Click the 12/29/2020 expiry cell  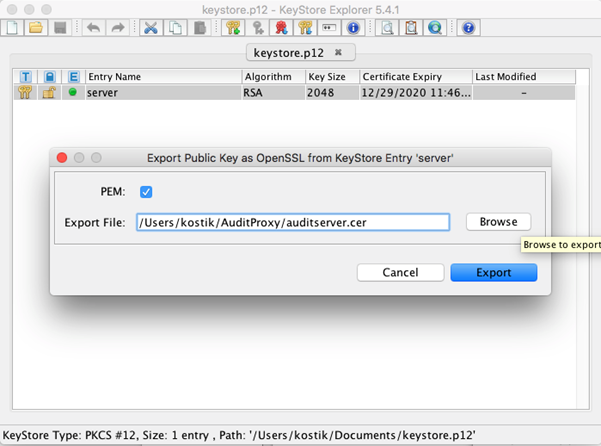[416, 93]
